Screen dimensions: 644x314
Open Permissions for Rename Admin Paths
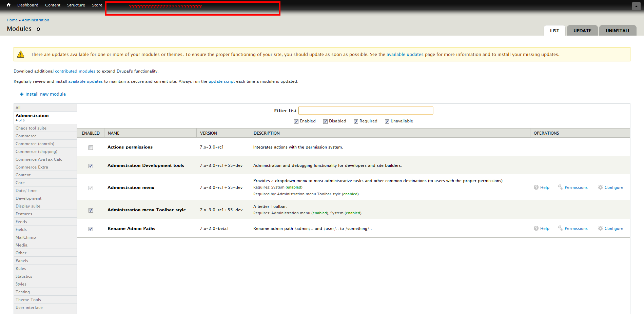pyautogui.click(x=573, y=229)
